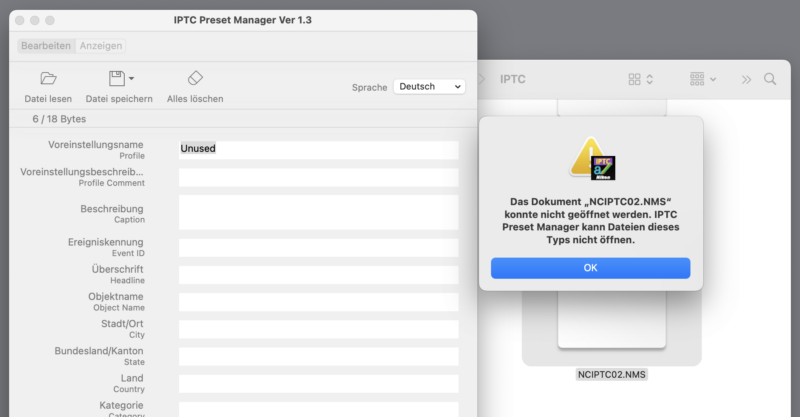Open the Finder icon view switcher
Viewport: 800px width, 417px height.
click(640, 79)
